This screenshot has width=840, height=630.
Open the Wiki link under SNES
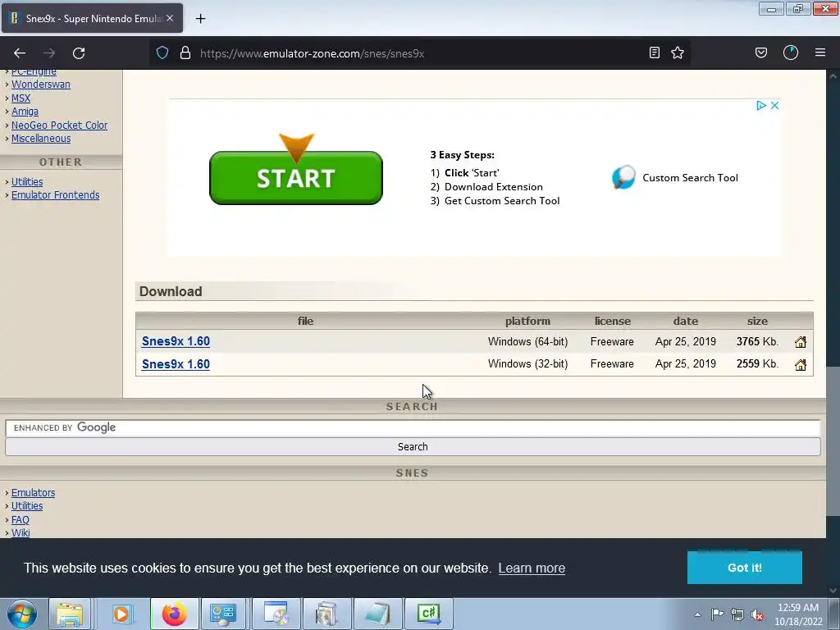(x=21, y=532)
